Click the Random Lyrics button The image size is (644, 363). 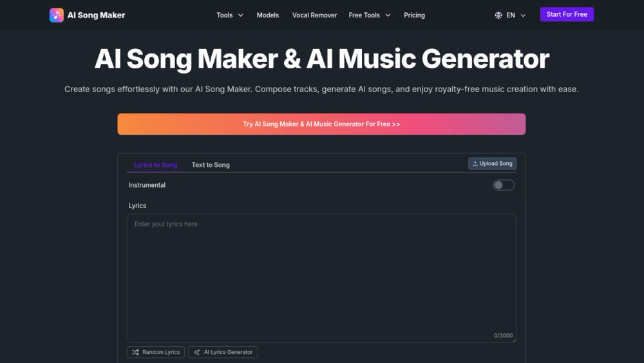[156, 352]
